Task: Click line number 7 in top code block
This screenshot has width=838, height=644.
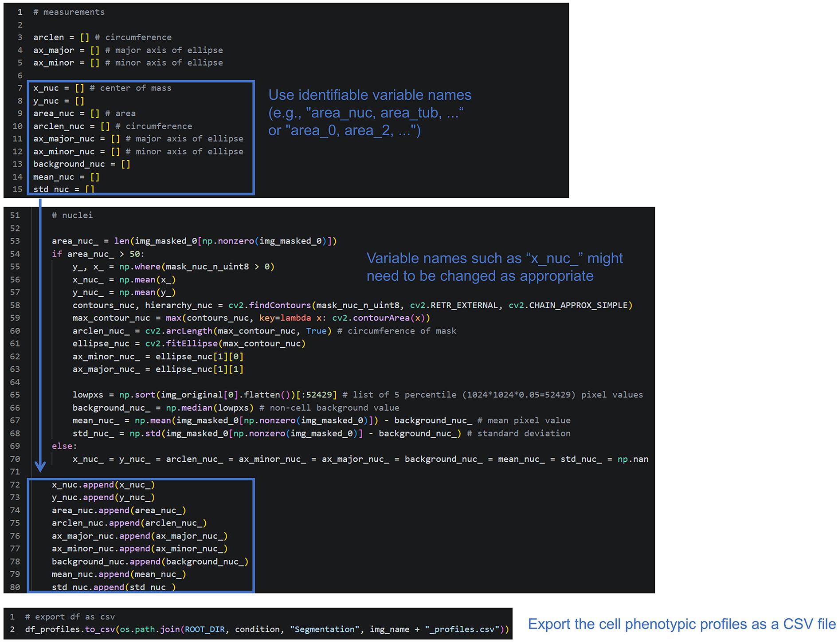Action: [x=20, y=88]
